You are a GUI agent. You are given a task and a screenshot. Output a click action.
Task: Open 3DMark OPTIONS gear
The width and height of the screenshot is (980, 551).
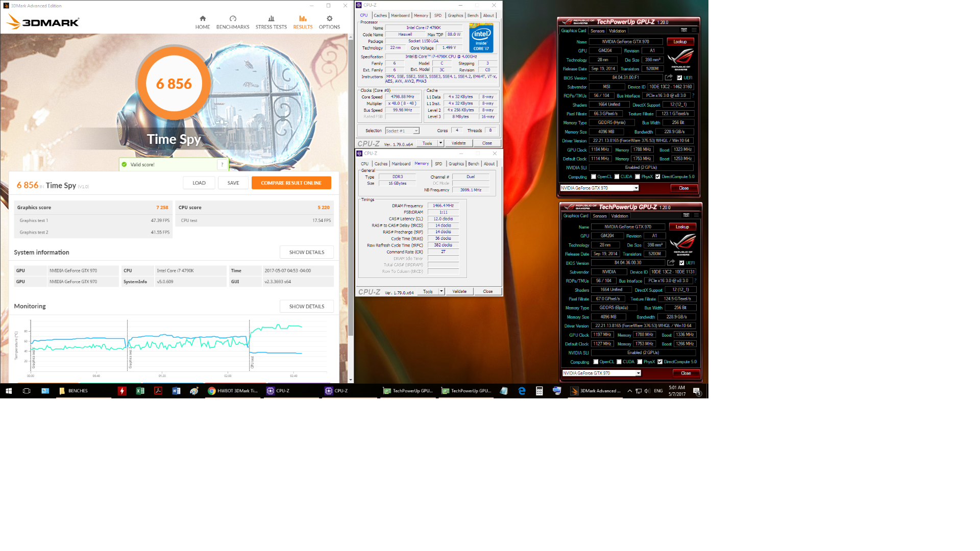[329, 22]
